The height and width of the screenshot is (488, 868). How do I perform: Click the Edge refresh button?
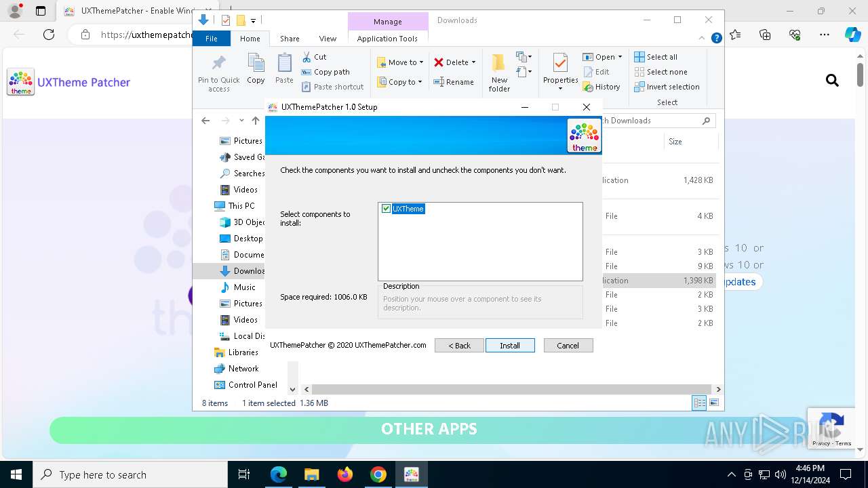49,35
